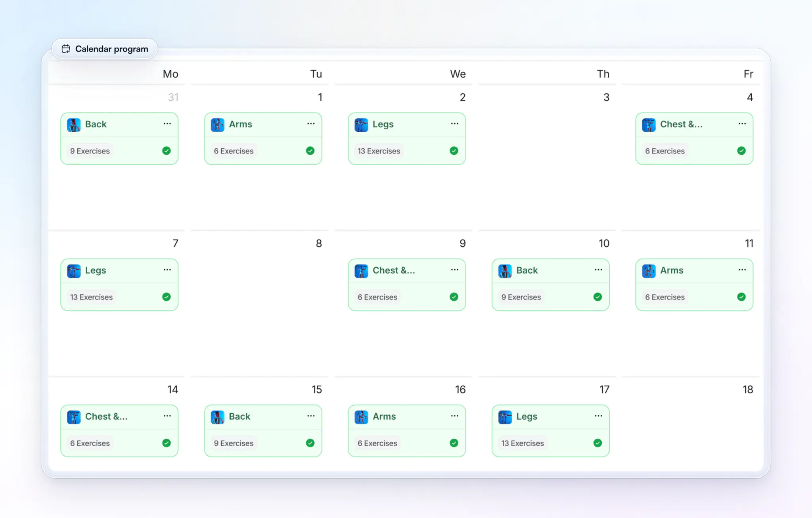Click the Legs workout icon on day 7
This screenshot has height=518, width=812.
point(74,271)
